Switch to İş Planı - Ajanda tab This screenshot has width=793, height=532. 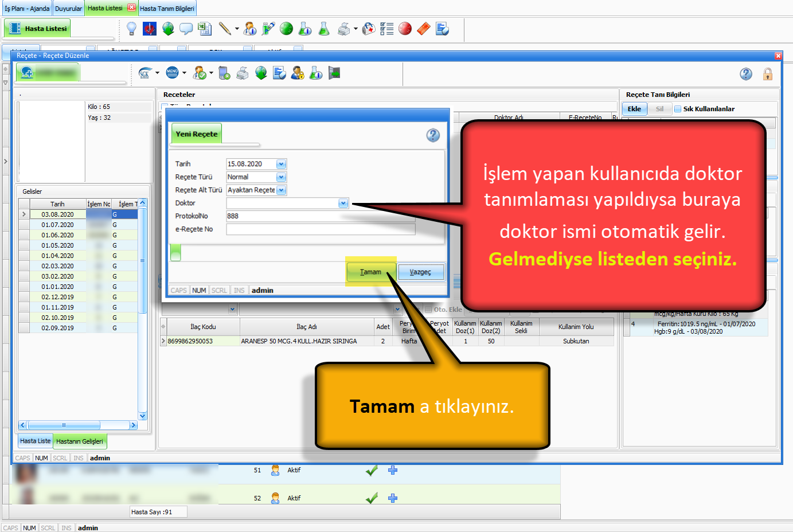point(27,9)
